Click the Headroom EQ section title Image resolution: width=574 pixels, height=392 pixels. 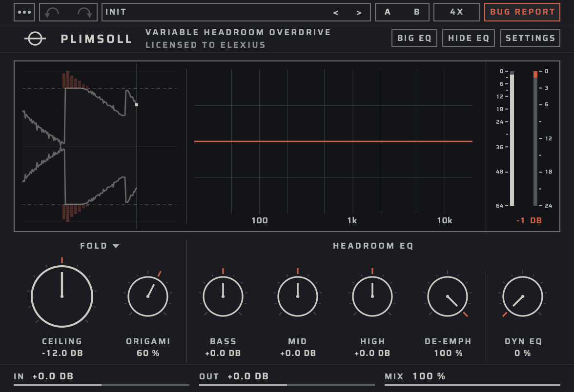pyautogui.click(x=373, y=246)
